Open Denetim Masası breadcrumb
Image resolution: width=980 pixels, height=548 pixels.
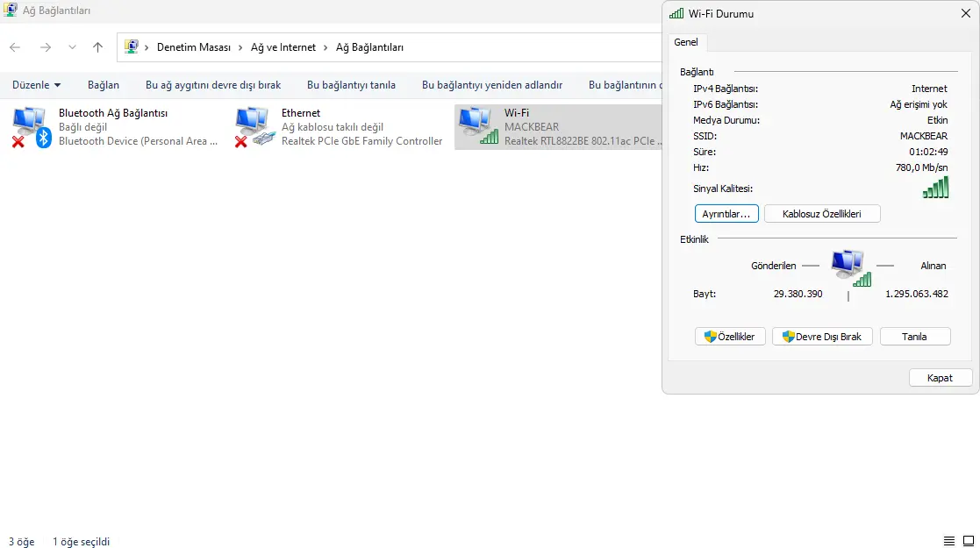coord(194,47)
